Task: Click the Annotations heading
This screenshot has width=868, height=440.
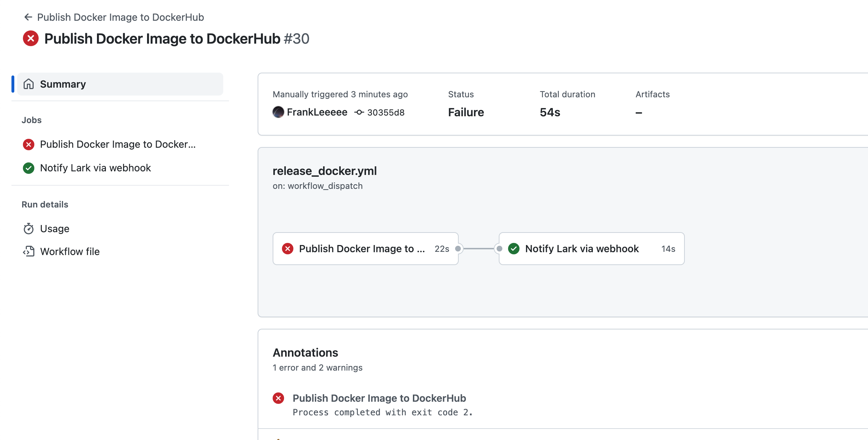Action: coord(305,353)
